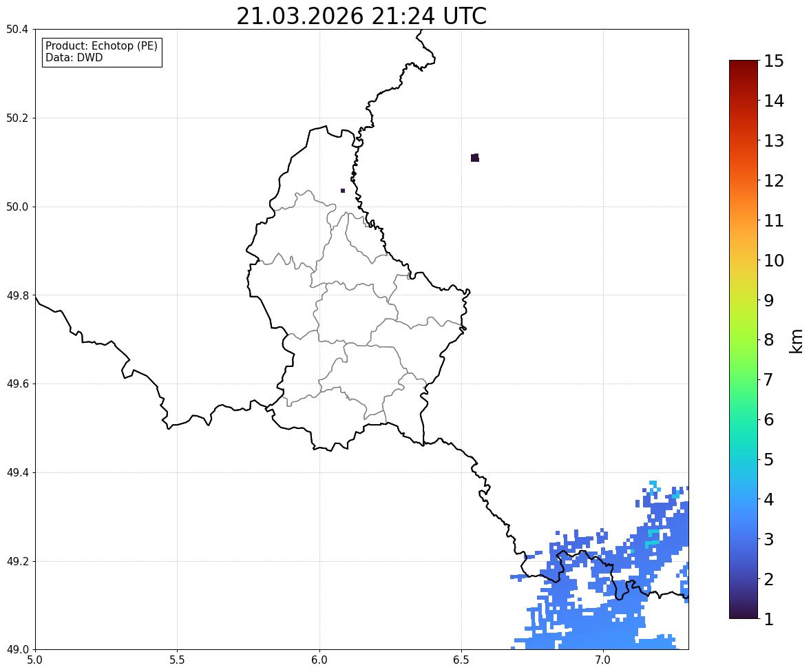
Task: Click the colorbar tick value 1
Action: (769, 619)
